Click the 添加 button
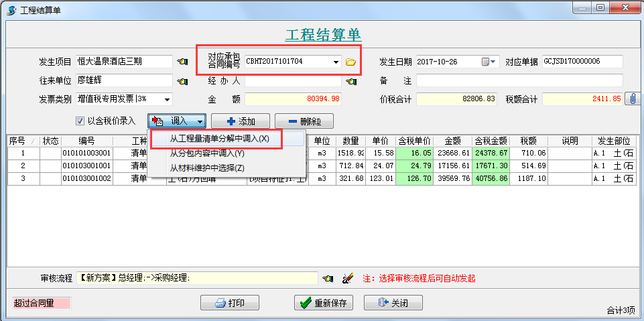 [x=241, y=121]
